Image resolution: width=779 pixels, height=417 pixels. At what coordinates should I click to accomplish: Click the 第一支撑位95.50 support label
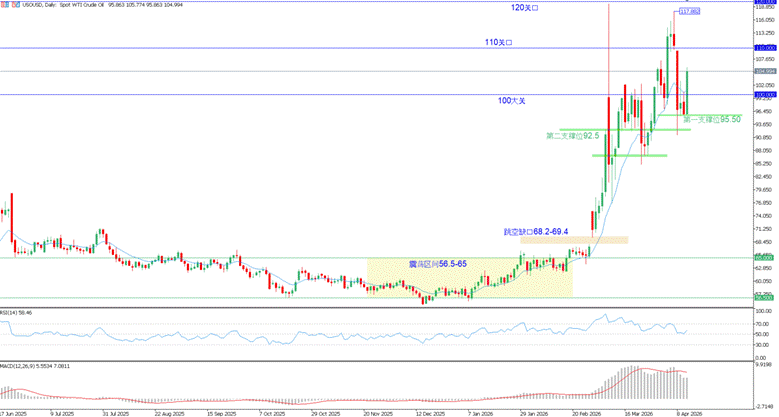point(711,119)
